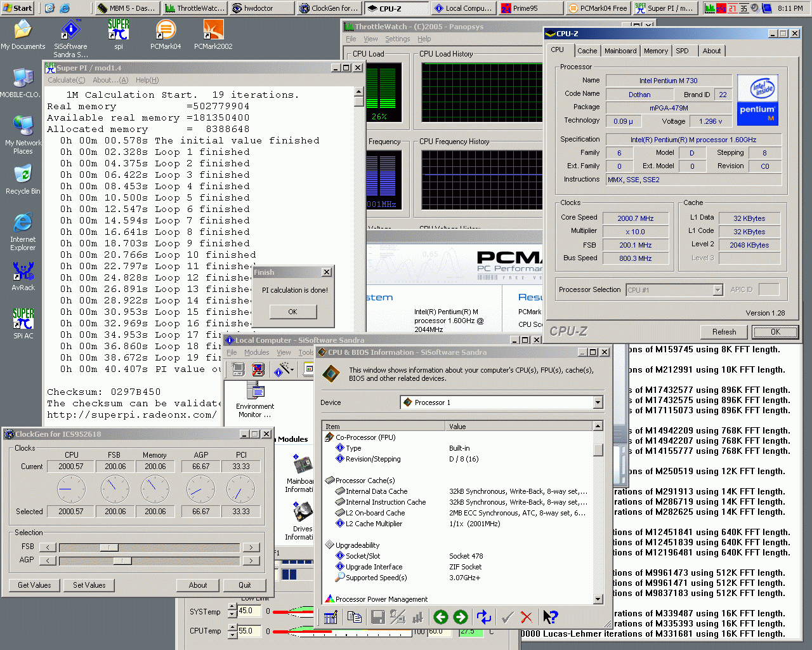Screen dimensions: 812x650
Task: Switch to hwdoctor in the taskbar
Action: [x=261, y=8]
